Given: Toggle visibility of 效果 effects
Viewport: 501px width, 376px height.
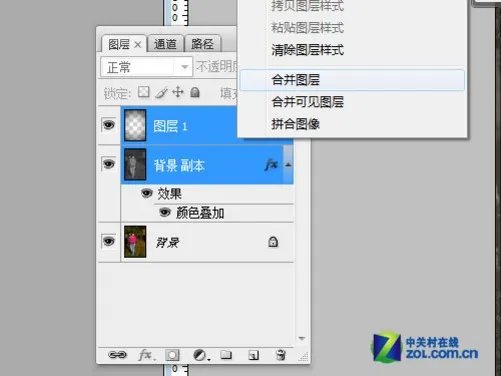Looking at the screenshot, I should [x=147, y=193].
